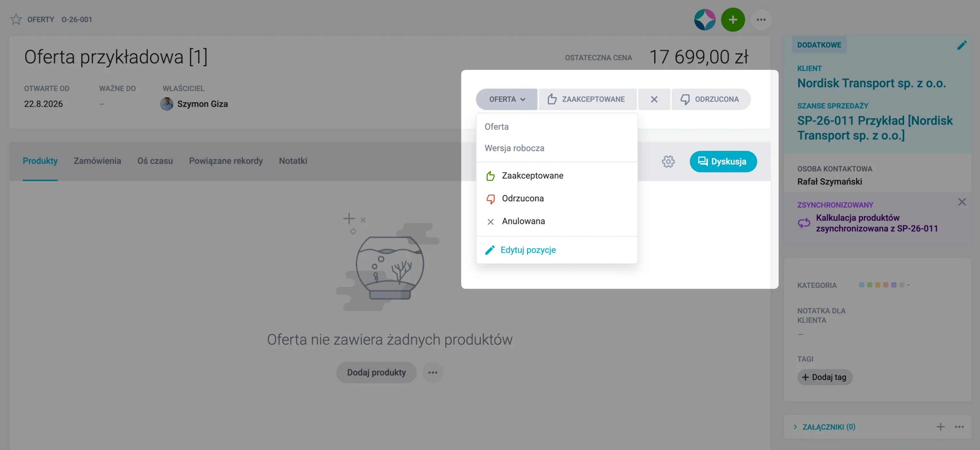
Task: Open the Dyskusja discussion button
Action: [x=723, y=161]
